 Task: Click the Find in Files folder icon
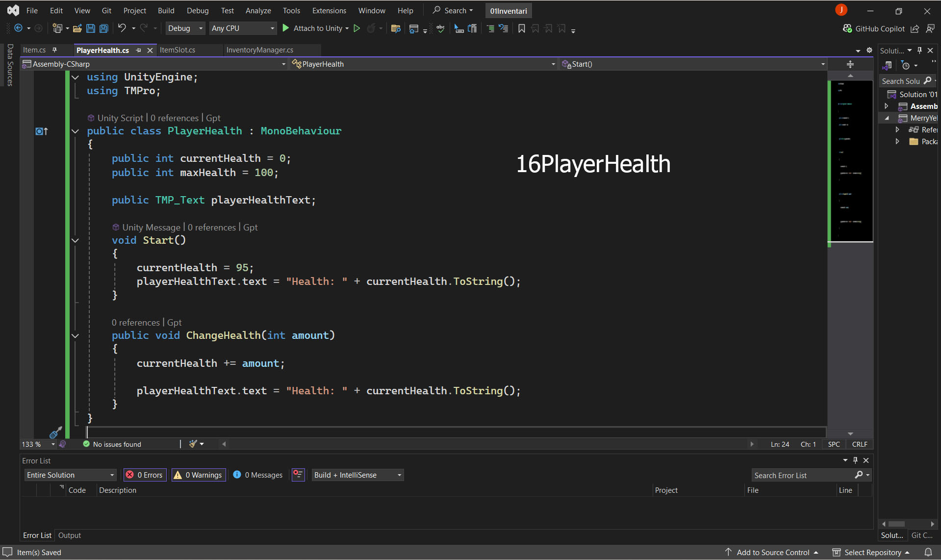click(396, 28)
